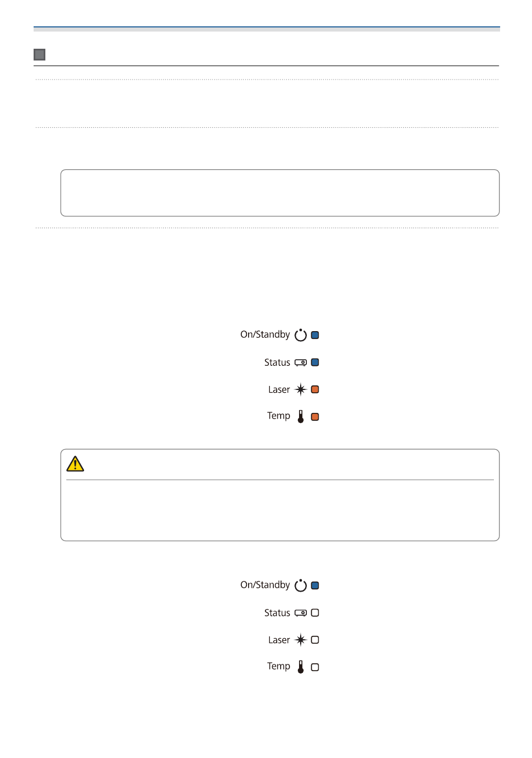Screen dimensions: 532x758
Task: Click the gray square heading marker
Action: 39,54
